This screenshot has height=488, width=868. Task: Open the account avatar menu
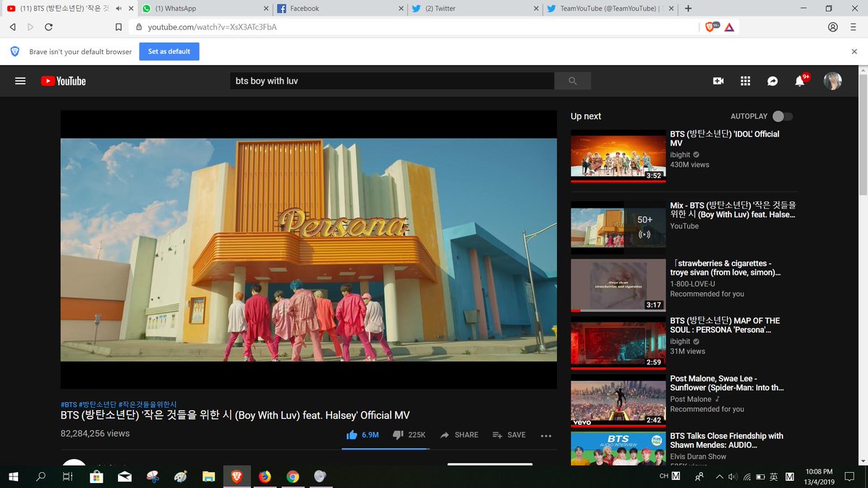click(x=833, y=81)
